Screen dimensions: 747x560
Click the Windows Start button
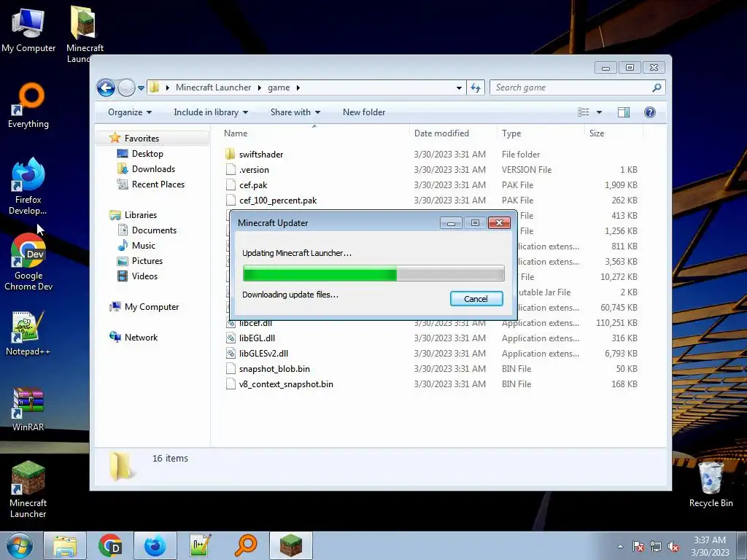point(20,545)
